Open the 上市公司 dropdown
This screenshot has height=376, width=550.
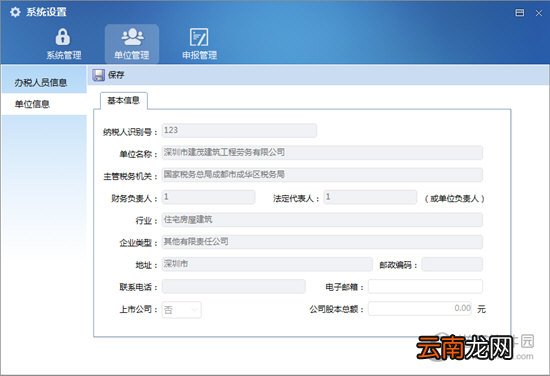181,310
